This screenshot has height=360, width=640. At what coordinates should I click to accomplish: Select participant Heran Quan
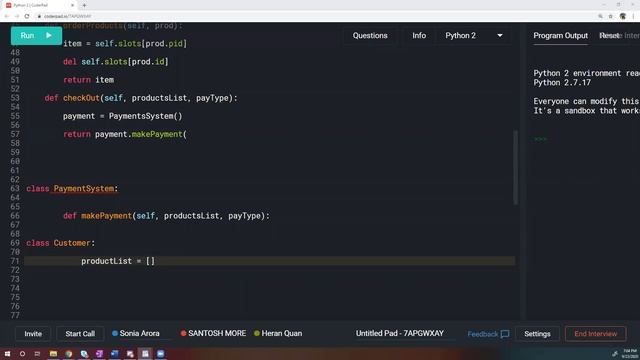coord(278,333)
